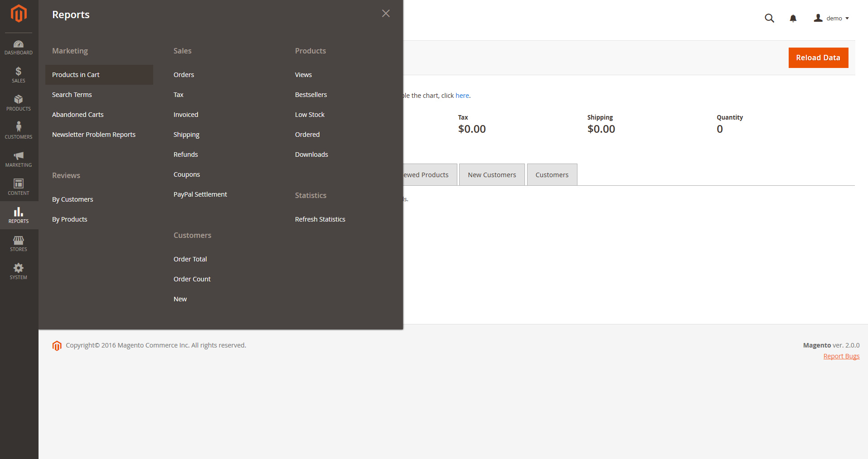Screen dimensions: 868x459
Task: Open the notifications bell
Action: point(793,18)
